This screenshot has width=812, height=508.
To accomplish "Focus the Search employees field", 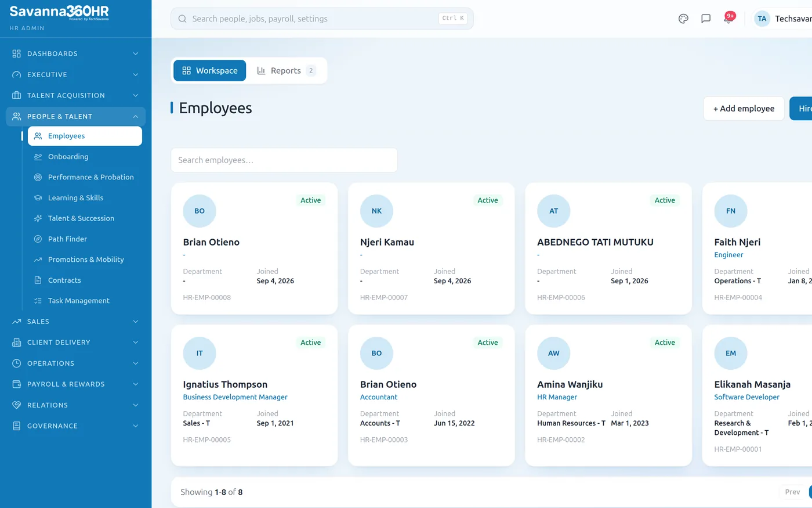I will [x=284, y=160].
